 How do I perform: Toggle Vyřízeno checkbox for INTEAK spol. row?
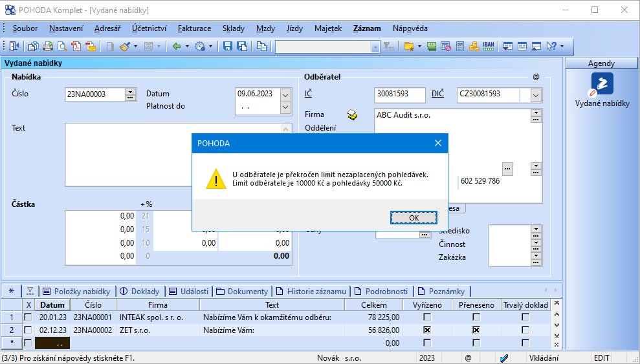pyautogui.click(x=427, y=317)
